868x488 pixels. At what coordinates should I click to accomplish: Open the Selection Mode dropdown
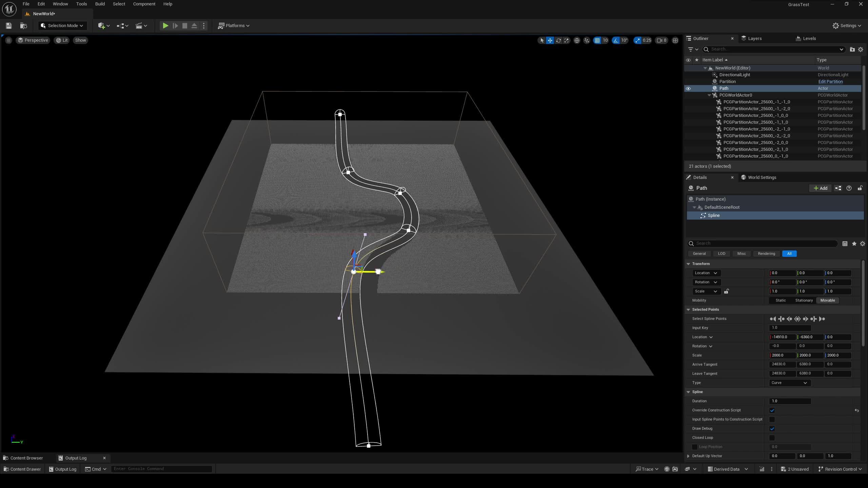click(62, 26)
